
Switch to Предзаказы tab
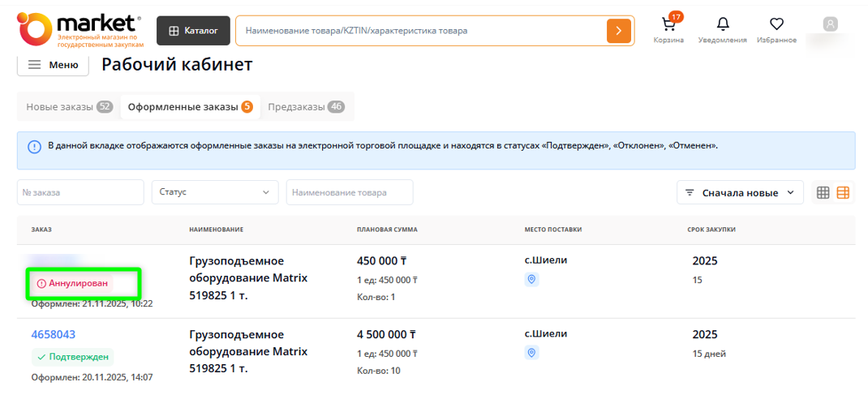[x=305, y=107]
